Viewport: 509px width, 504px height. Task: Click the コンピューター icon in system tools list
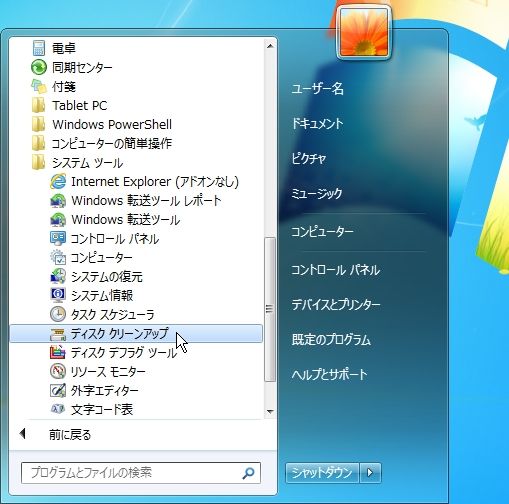pyautogui.click(x=58, y=257)
